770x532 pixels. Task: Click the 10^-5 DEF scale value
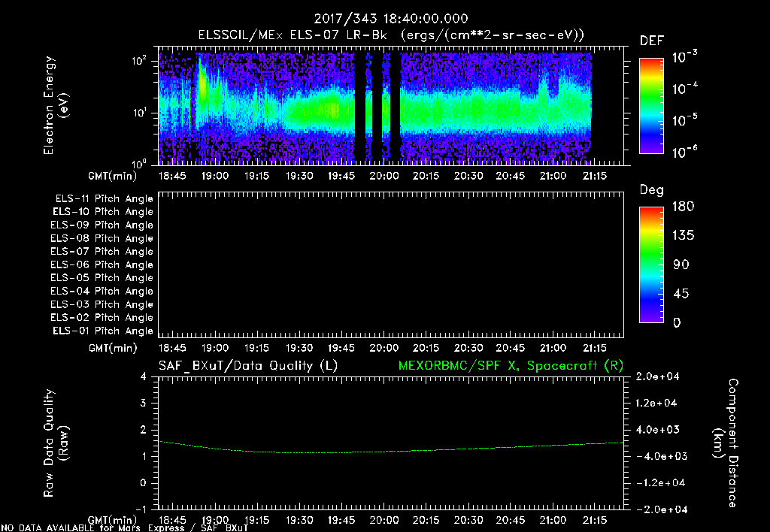(684, 120)
